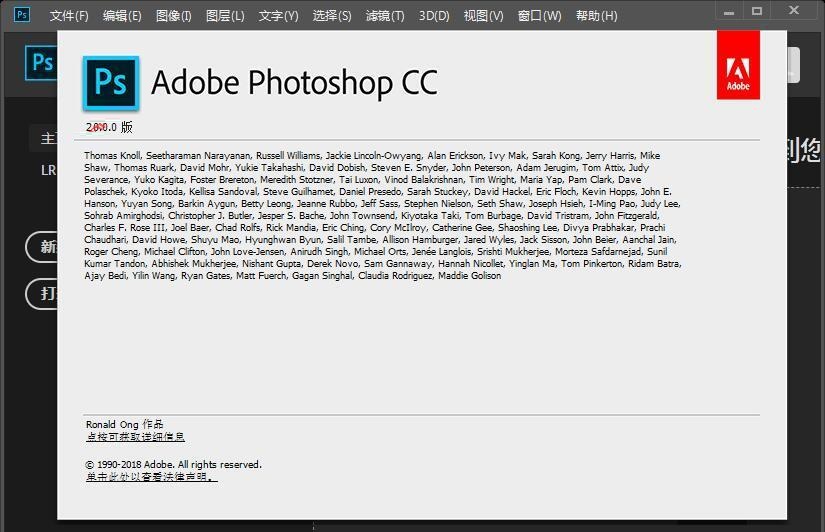Open the 编辑(E) menu
The width and height of the screenshot is (825, 532).
click(x=122, y=16)
